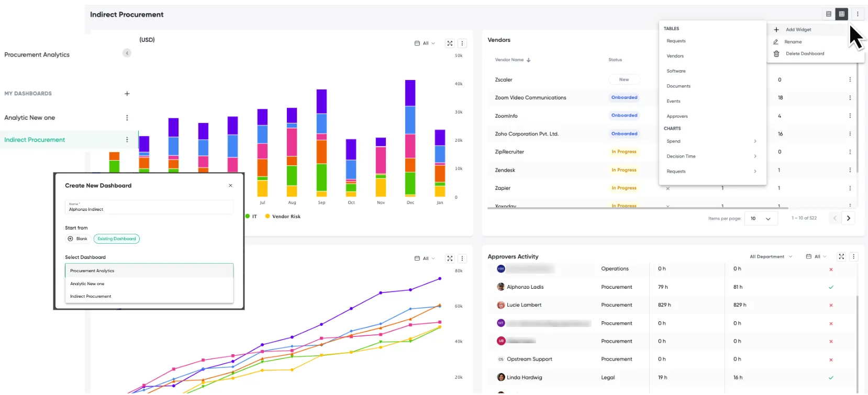Image resolution: width=868 pixels, height=395 pixels.
Task: Open Indirect Procurement dashboard in sidebar
Action: (x=35, y=140)
